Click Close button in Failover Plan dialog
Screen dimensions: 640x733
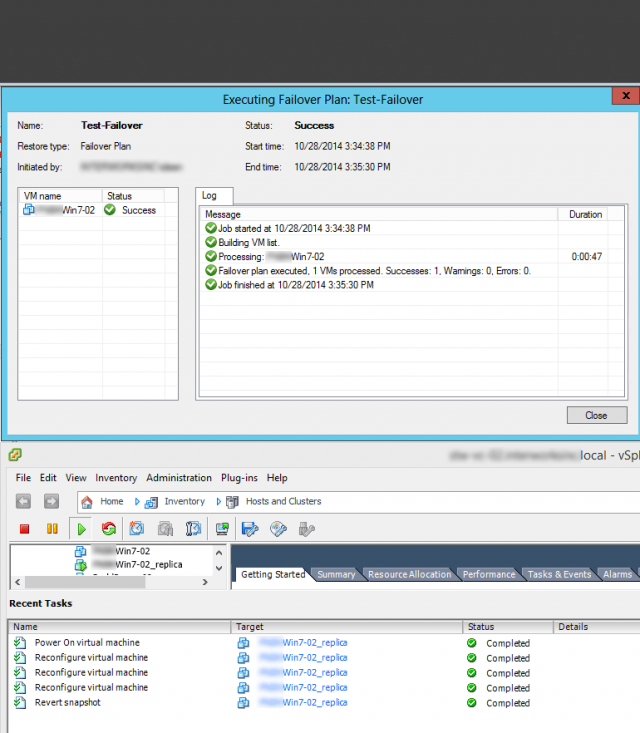point(596,415)
